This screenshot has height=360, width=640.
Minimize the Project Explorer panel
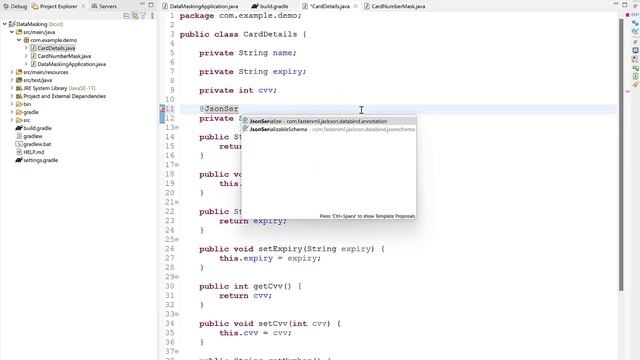click(142, 4)
